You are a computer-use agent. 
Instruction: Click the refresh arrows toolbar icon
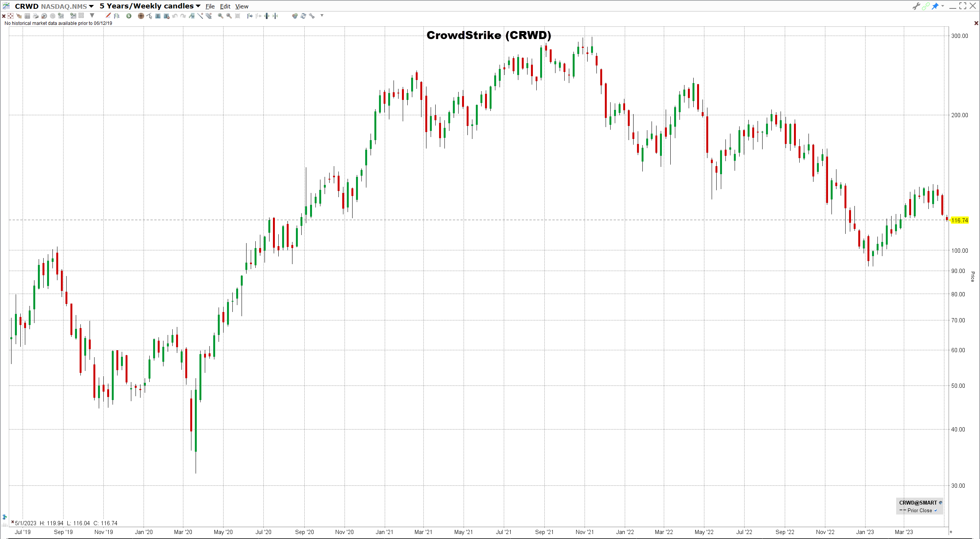point(303,16)
